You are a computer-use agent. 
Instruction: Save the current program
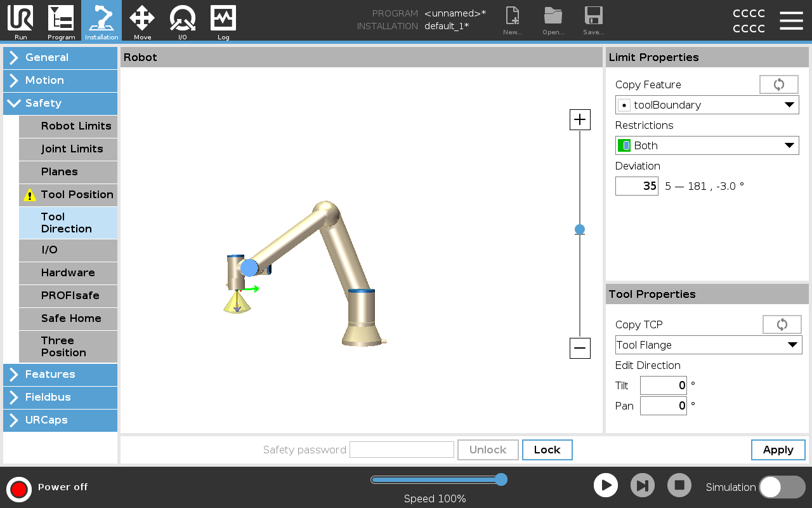(593, 21)
